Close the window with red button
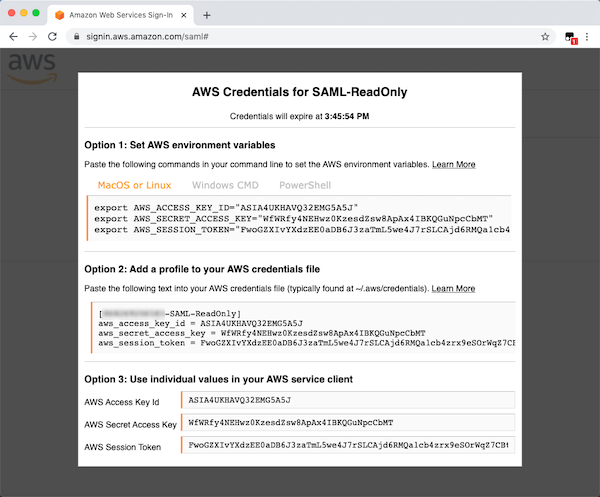Image resolution: width=600 pixels, height=497 pixels. pos(11,13)
